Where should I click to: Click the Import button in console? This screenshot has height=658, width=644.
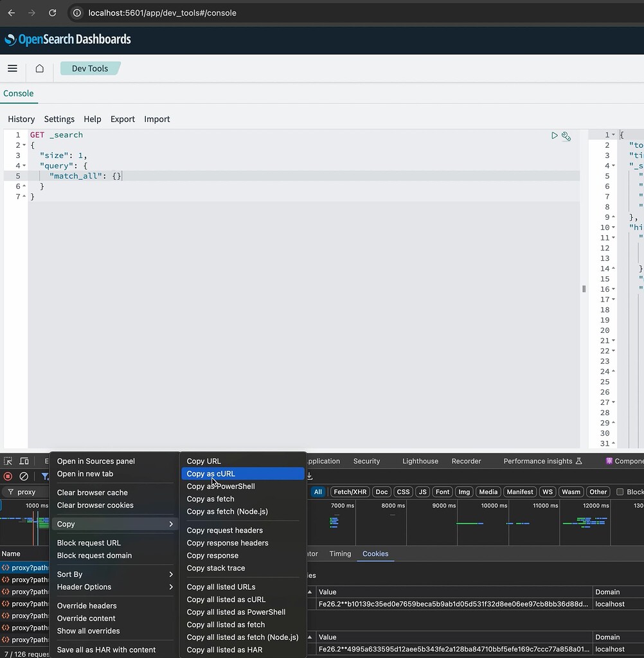157,119
